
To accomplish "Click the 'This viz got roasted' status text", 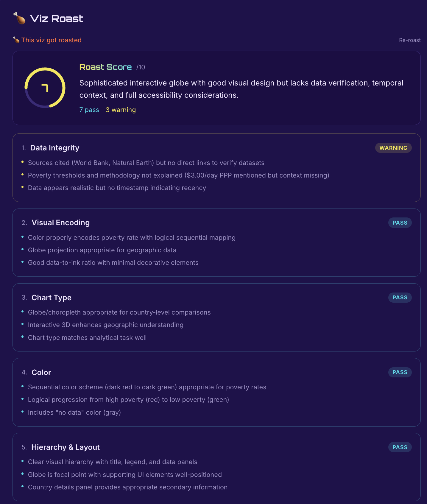I will pyautogui.click(x=52, y=40).
